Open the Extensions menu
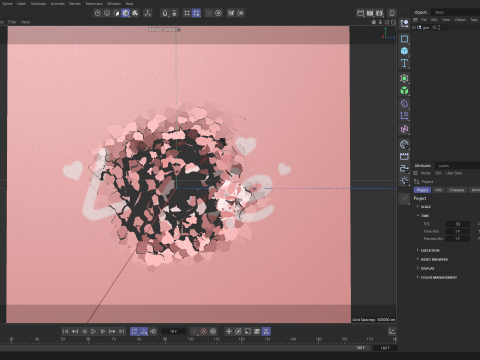Screen dimensions: 480x360 point(94,4)
